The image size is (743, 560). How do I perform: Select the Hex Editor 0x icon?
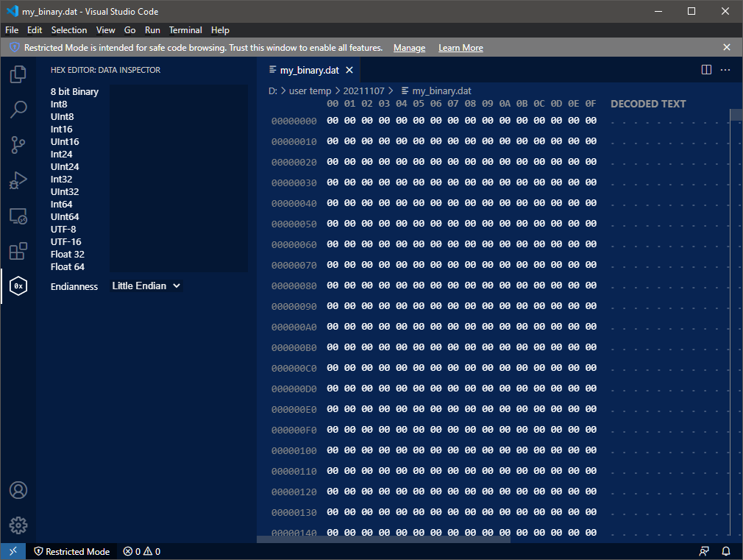coord(18,286)
